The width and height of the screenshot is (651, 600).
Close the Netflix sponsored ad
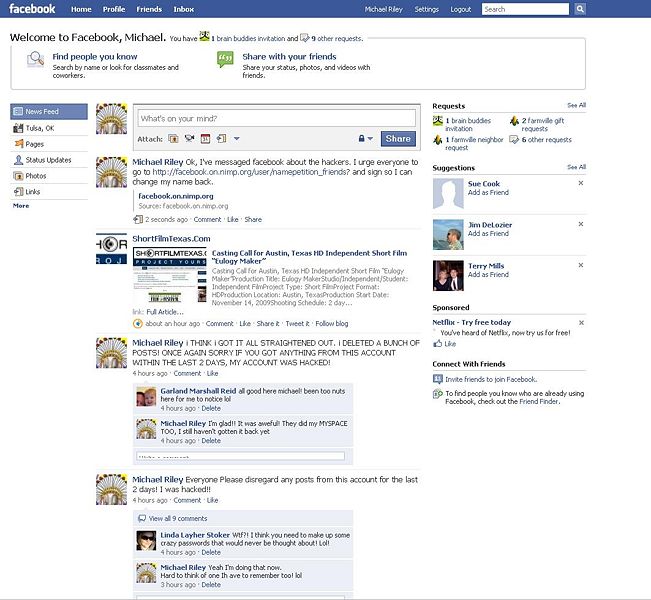coord(581,322)
